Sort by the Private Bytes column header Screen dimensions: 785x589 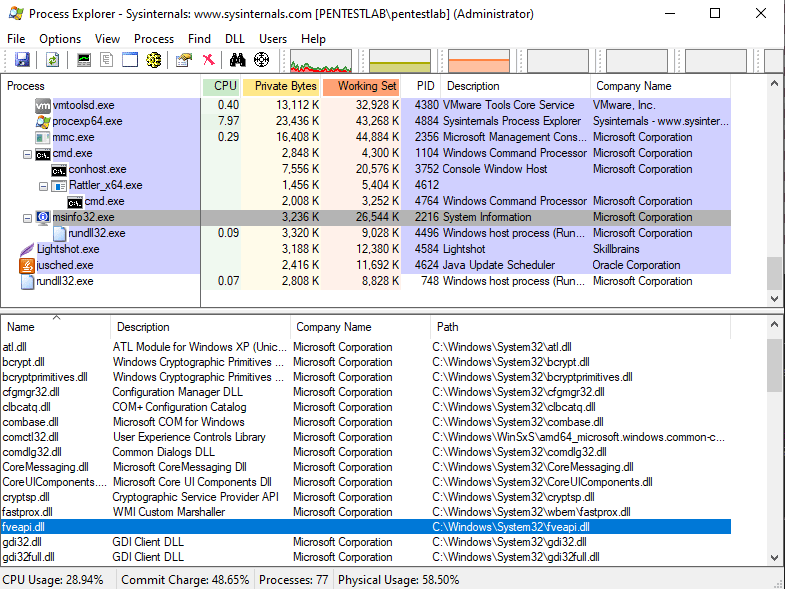pos(281,86)
